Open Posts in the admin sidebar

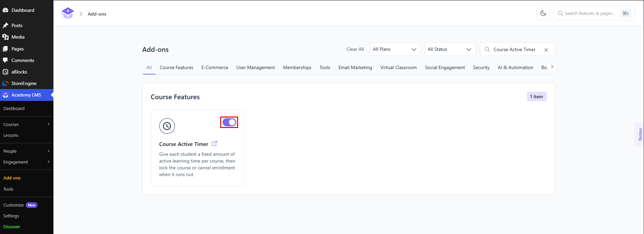click(x=27, y=25)
